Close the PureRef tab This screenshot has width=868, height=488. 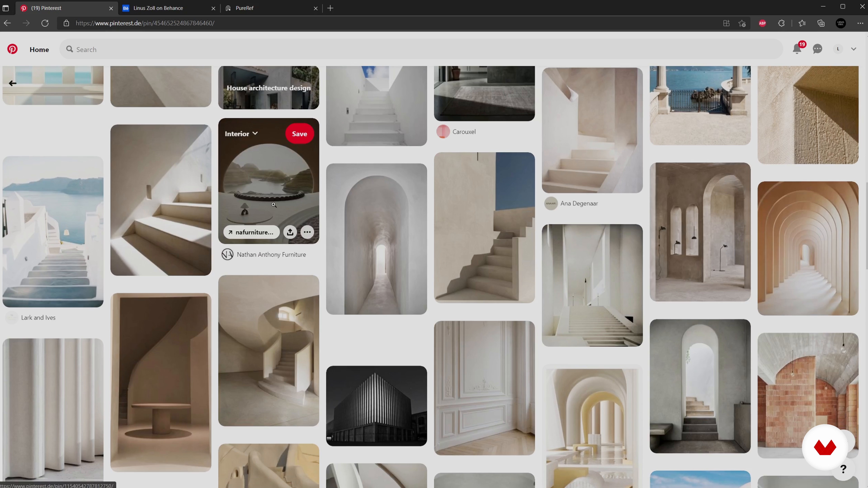(x=316, y=8)
